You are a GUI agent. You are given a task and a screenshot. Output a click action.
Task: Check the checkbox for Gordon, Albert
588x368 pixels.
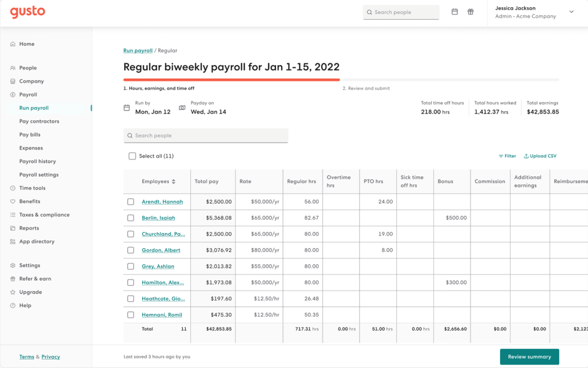(x=131, y=250)
